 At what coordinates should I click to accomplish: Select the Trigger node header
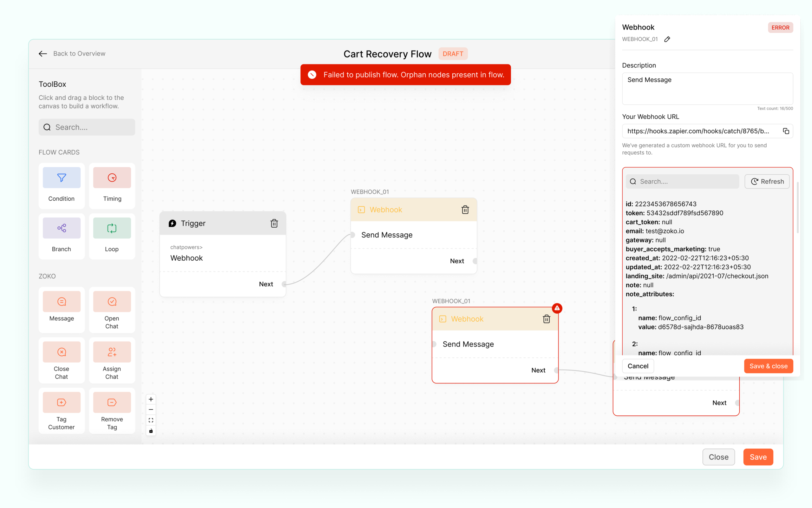223,224
